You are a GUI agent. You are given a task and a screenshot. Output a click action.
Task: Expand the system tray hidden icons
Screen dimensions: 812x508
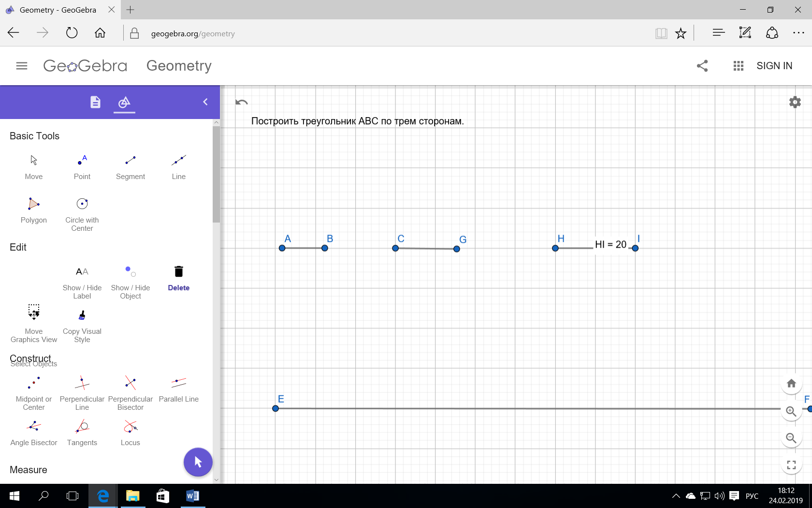pyautogui.click(x=676, y=496)
